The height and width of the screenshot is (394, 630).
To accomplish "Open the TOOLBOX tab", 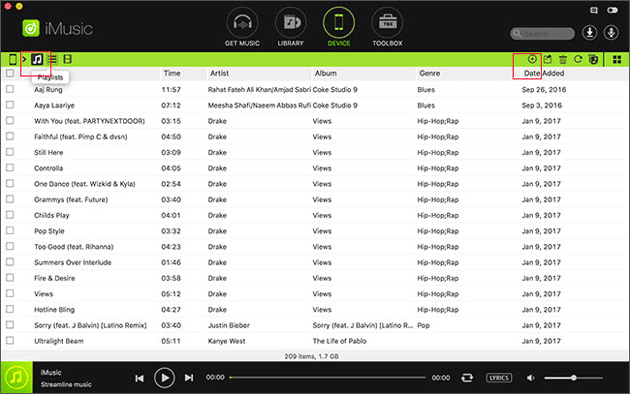I will [x=387, y=27].
